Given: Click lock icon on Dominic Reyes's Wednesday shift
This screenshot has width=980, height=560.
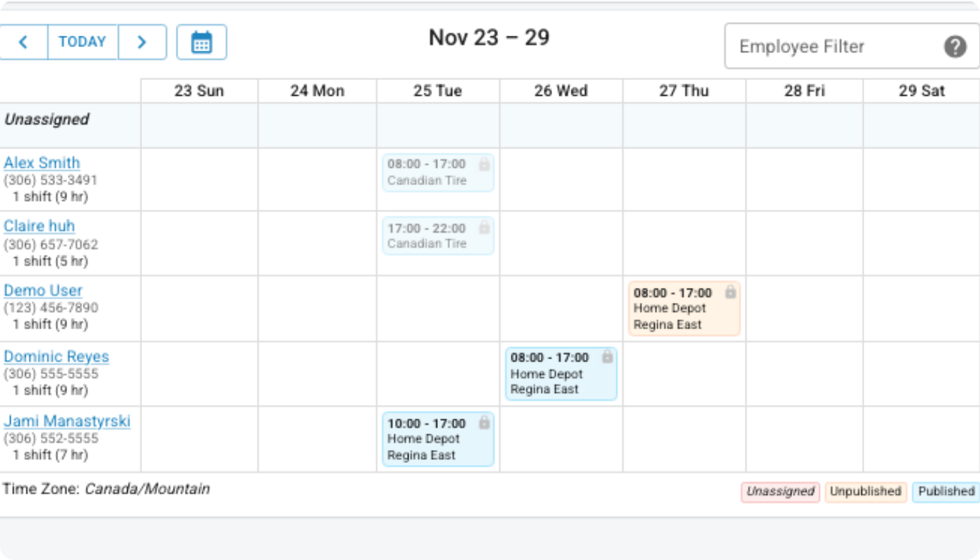Looking at the screenshot, I should (x=607, y=357).
